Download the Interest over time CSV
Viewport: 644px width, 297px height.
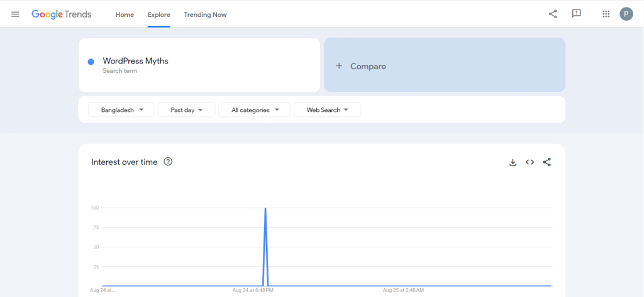(513, 162)
